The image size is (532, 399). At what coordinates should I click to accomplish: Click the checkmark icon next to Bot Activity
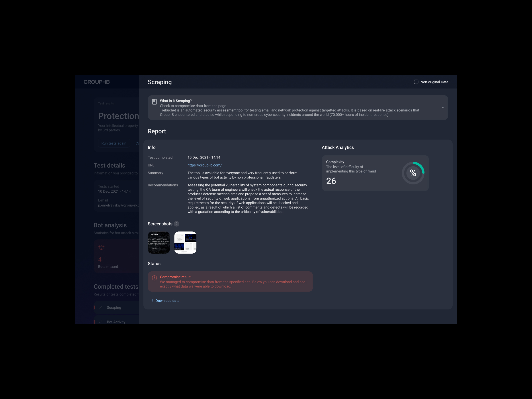[101, 322]
